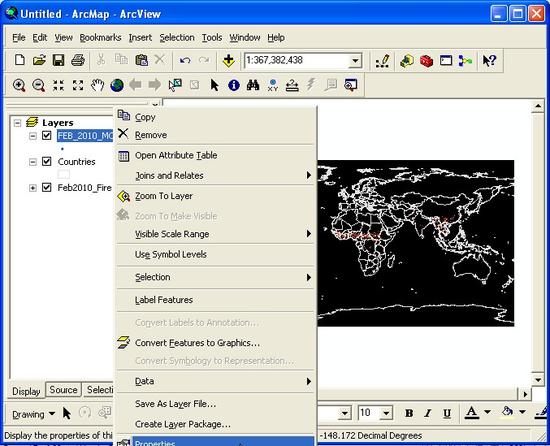550x446 pixels.
Task: Switch to the Source tab
Action: click(x=63, y=390)
